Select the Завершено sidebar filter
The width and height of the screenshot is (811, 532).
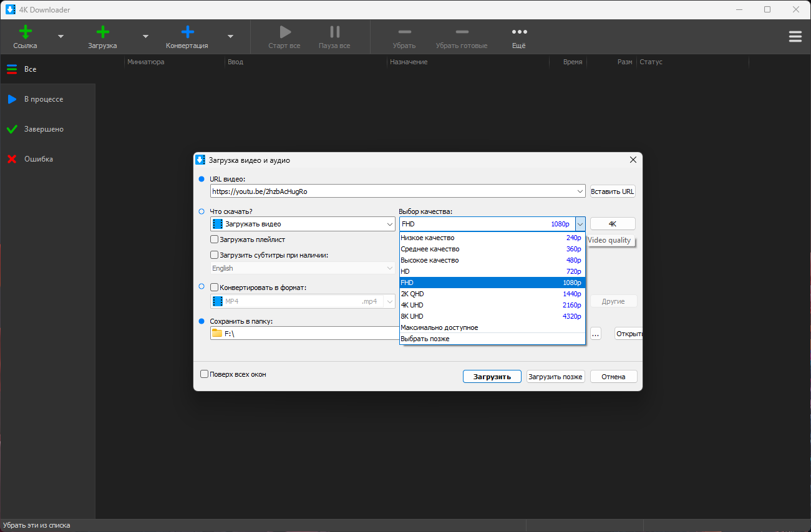pyautogui.click(x=47, y=129)
